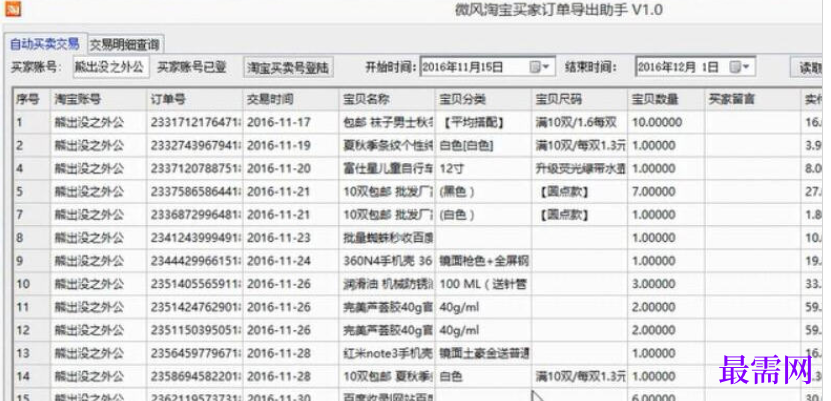Sort by 淘宝账号 column header
The width and height of the screenshot is (831, 401).
pyautogui.click(x=98, y=99)
